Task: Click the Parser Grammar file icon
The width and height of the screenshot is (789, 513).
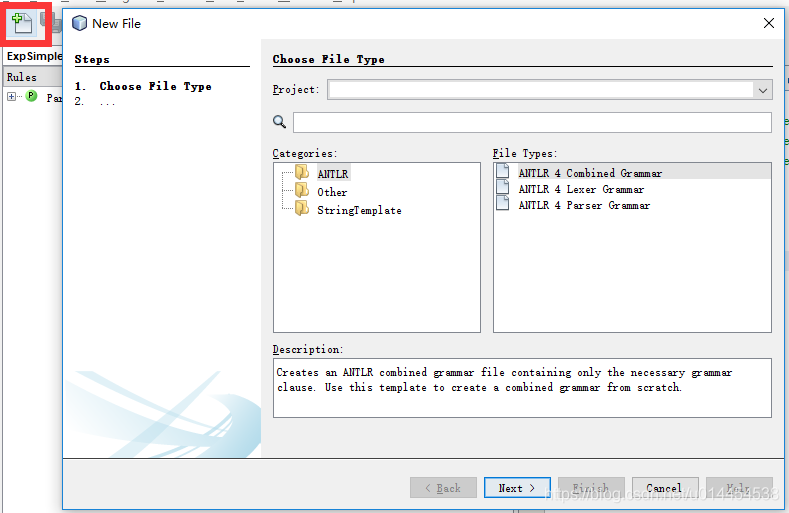Action: (x=503, y=203)
